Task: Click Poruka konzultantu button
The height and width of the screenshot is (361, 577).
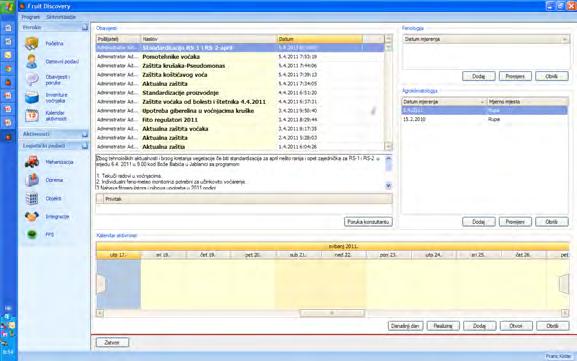Action: point(368,222)
